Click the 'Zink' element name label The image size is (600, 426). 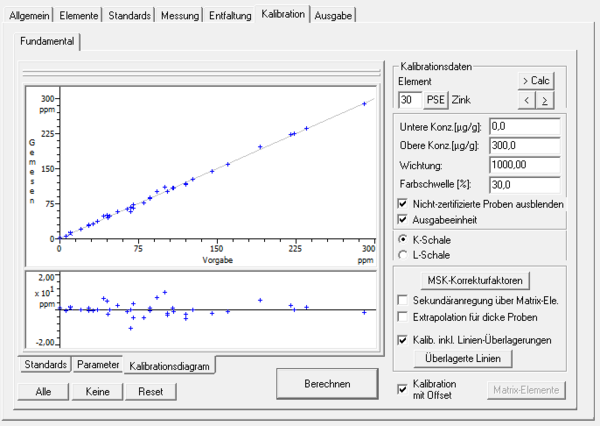(x=461, y=100)
